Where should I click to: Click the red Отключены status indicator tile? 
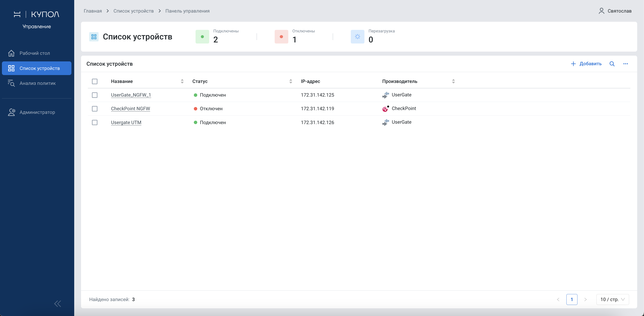[x=281, y=37]
